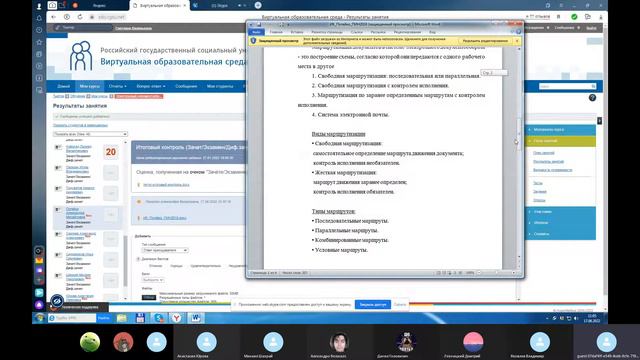Open Мои курсы in site navigation
Viewport: 640px width, 360px height.
(x=89, y=86)
